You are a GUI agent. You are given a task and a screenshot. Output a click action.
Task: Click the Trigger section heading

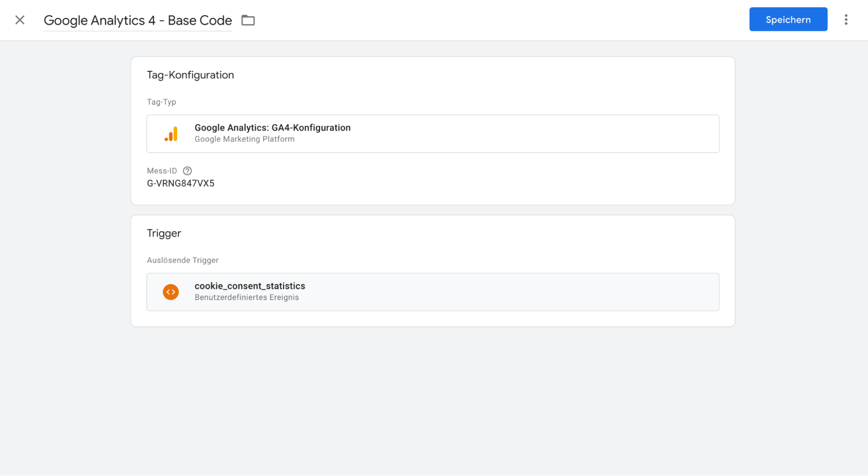point(164,233)
